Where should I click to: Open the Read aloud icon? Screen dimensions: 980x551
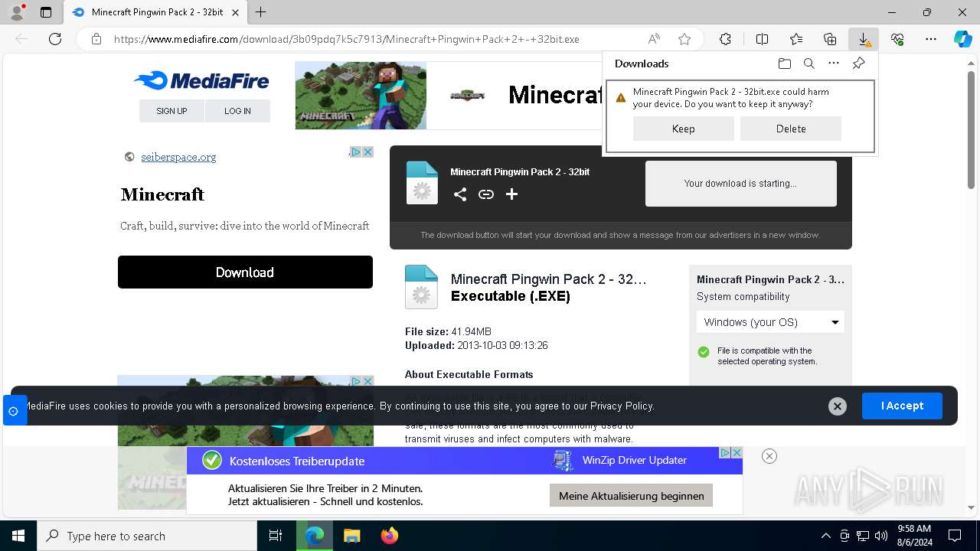coord(654,39)
